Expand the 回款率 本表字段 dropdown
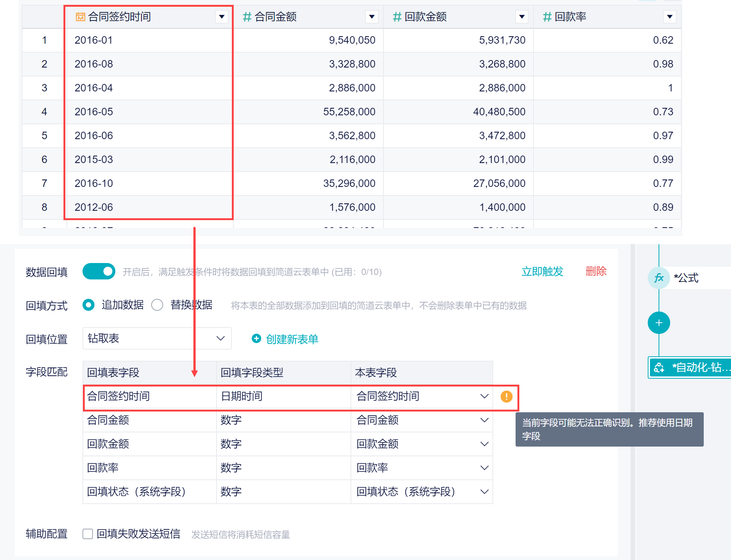 (484, 468)
